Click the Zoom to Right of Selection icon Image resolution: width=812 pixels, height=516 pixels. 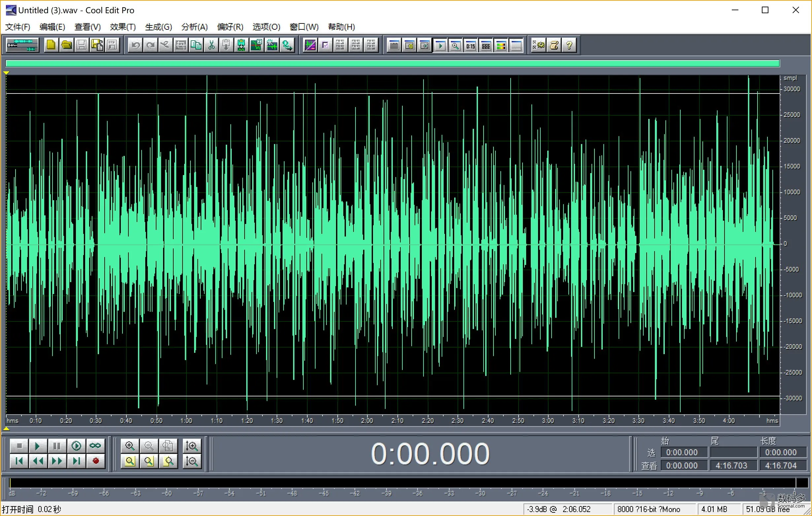click(x=168, y=461)
